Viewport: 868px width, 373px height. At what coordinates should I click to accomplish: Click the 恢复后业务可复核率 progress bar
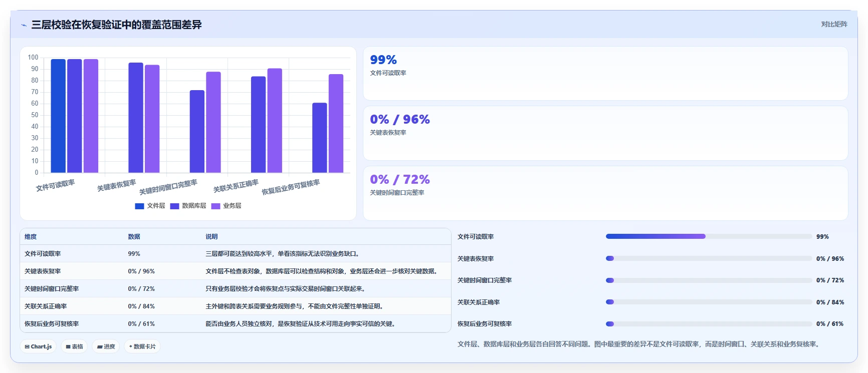tap(709, 324)
